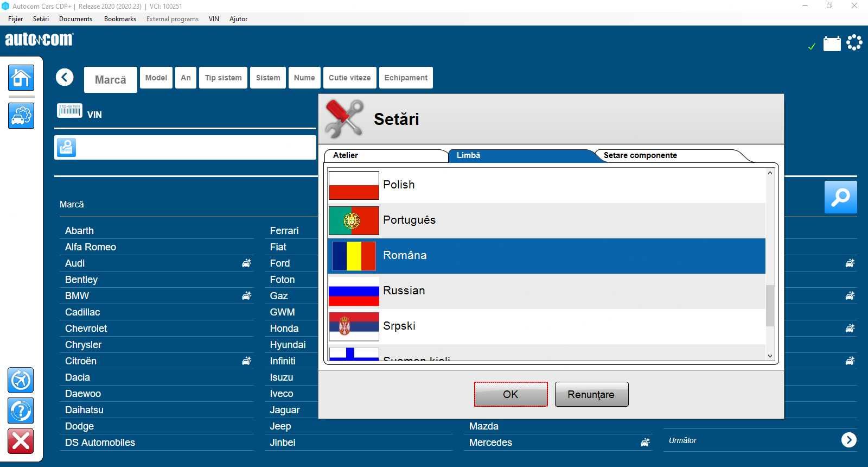Viewport: 868px width, 467px height.
Task: Click the car icon next to Citroën
Action: tap(247, 361)
